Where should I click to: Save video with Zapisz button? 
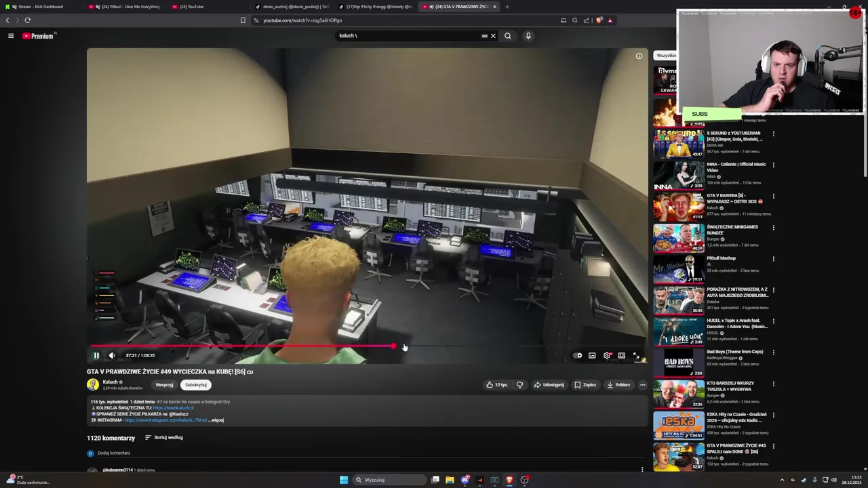pos(585,385)
